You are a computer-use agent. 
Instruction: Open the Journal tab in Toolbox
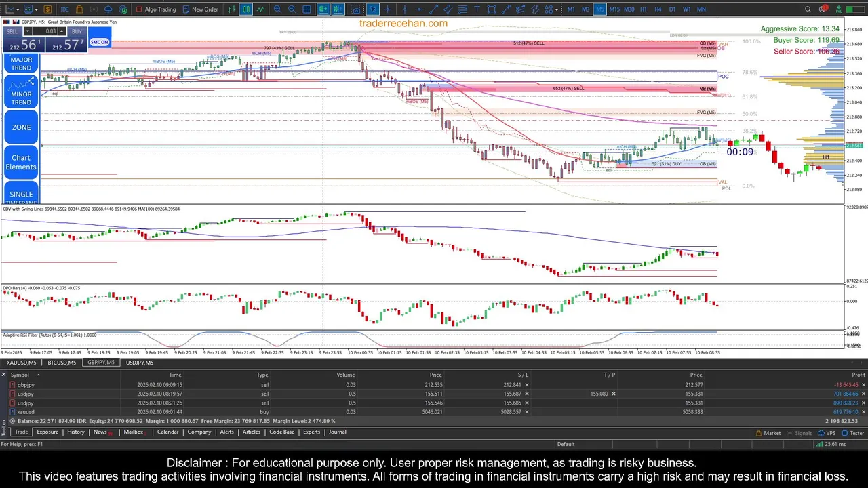(x=337, y=432)
